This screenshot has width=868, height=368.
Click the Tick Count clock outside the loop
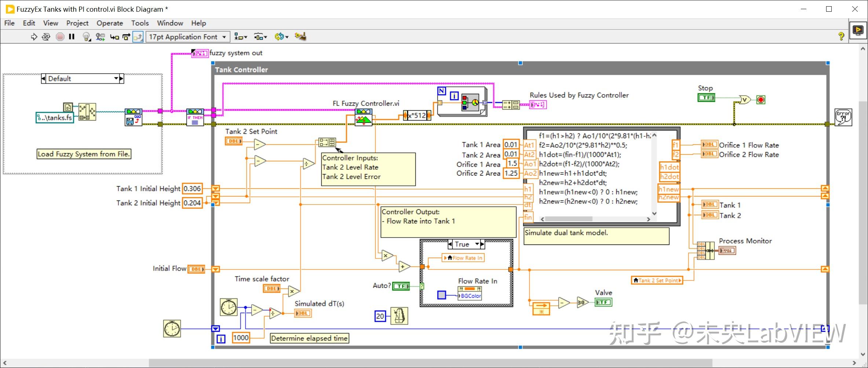(x=172, y=328)
